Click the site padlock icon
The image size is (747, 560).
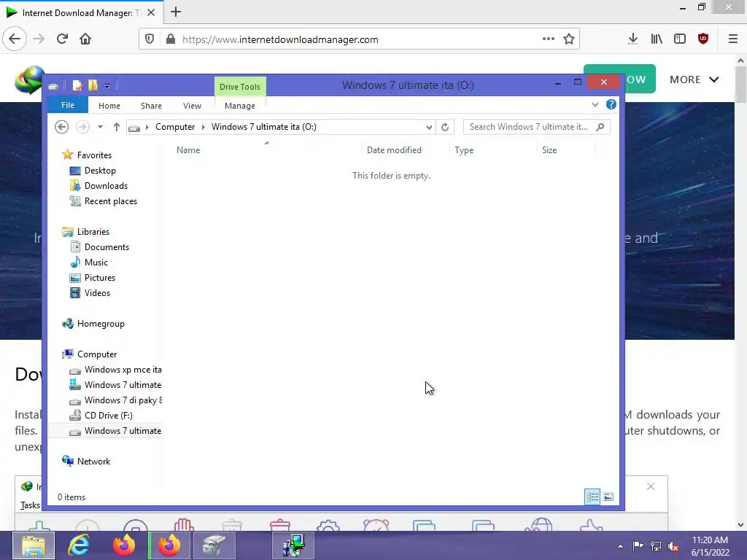click(171, 39)
